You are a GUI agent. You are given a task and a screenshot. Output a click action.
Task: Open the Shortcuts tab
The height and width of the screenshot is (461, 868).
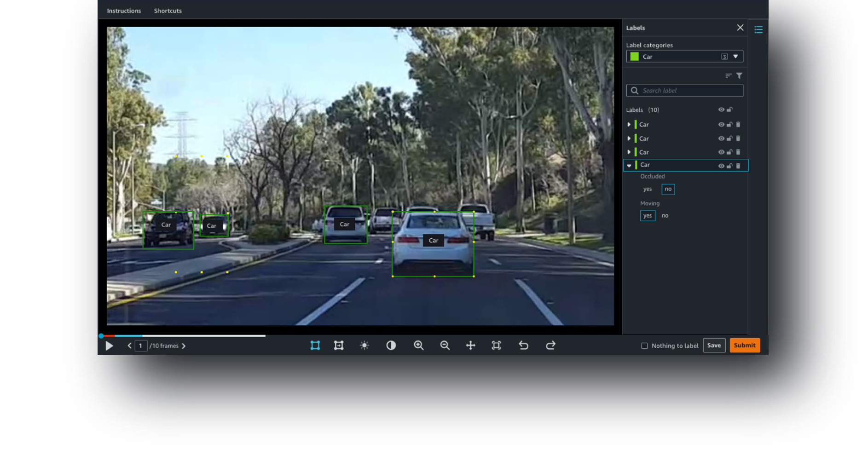[x=168, y=11]
